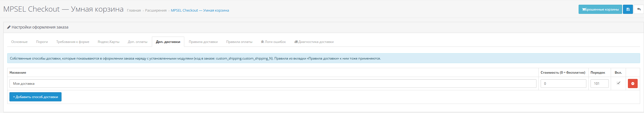Open Брошенные корзины abandoned carts button
This screenshot has height=113, width=644.
tap(600, 9)
